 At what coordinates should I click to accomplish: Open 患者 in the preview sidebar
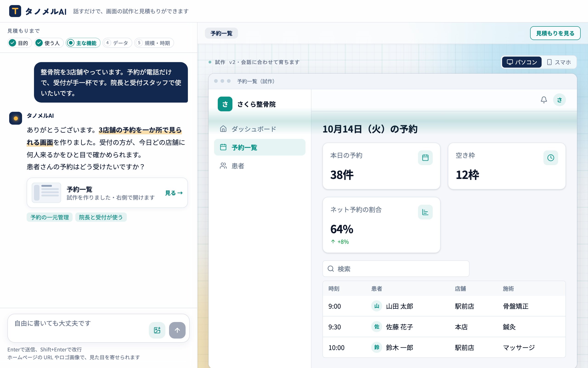(x=260, y=166)
